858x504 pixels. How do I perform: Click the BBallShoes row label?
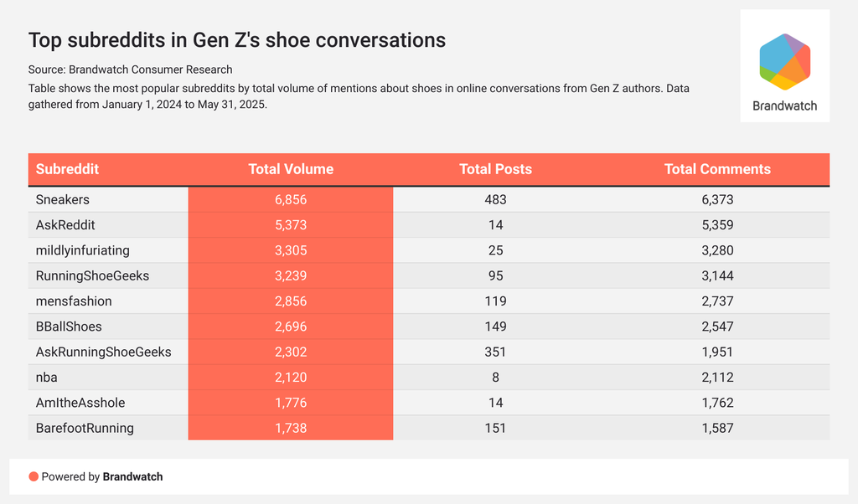pyautogui.click(x=69, y=327)
